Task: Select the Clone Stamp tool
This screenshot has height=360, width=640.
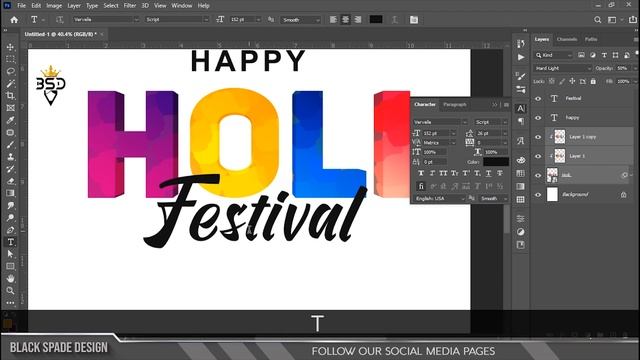Action: 11,157
